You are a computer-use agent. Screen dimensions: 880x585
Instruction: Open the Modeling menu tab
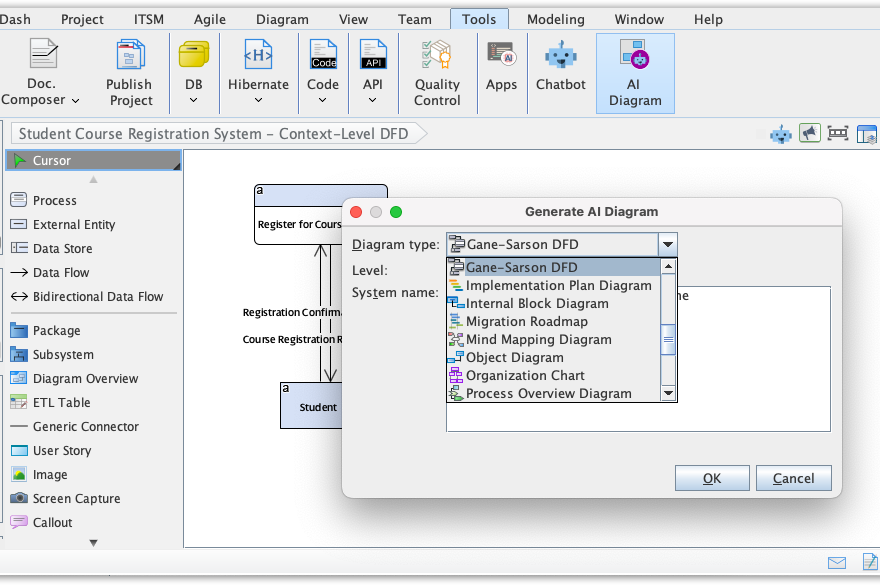click(x=555, y=19)
